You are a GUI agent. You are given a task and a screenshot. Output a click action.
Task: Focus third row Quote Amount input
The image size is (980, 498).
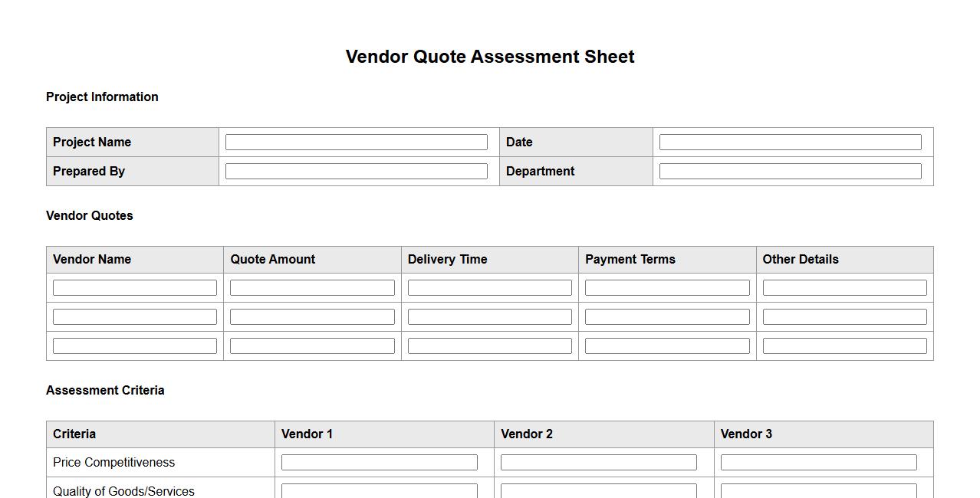[x=312, y=346]
